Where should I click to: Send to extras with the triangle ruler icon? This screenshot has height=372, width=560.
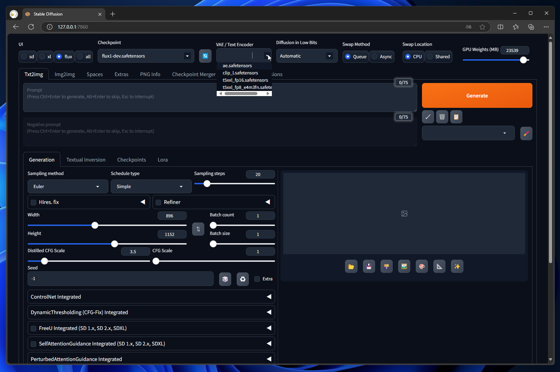point(439,266)
